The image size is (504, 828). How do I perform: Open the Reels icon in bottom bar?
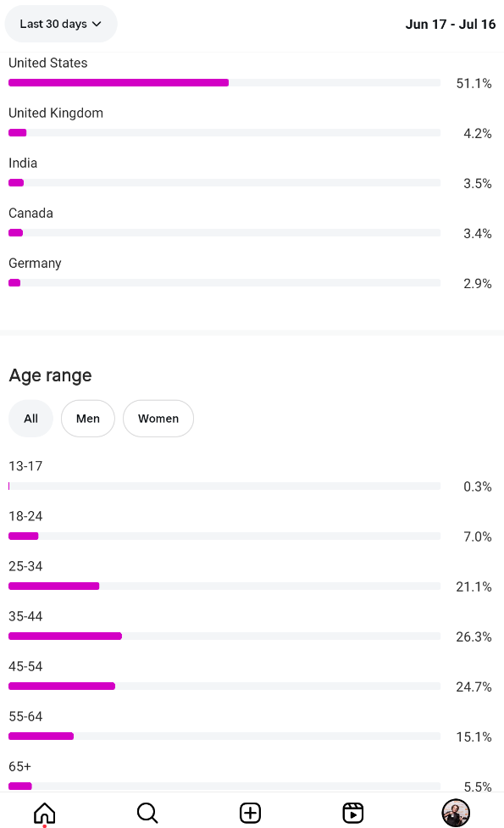[x=353, y=814]
